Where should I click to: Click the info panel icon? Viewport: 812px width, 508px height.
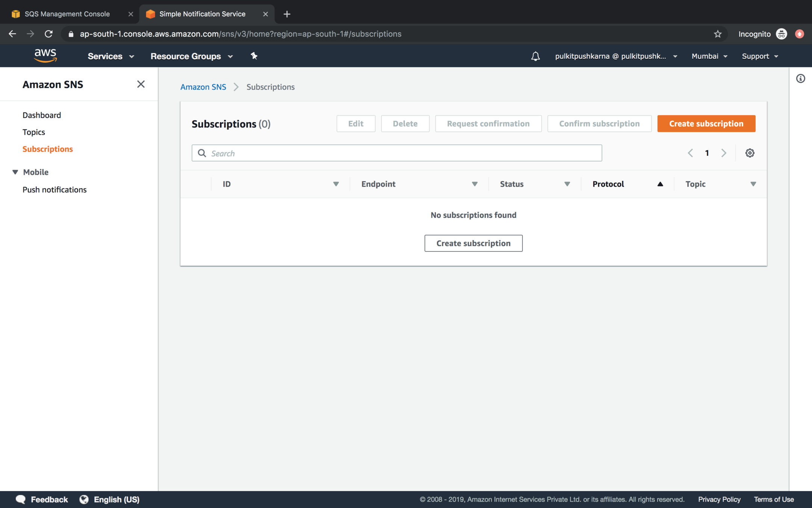click(800, 79)
